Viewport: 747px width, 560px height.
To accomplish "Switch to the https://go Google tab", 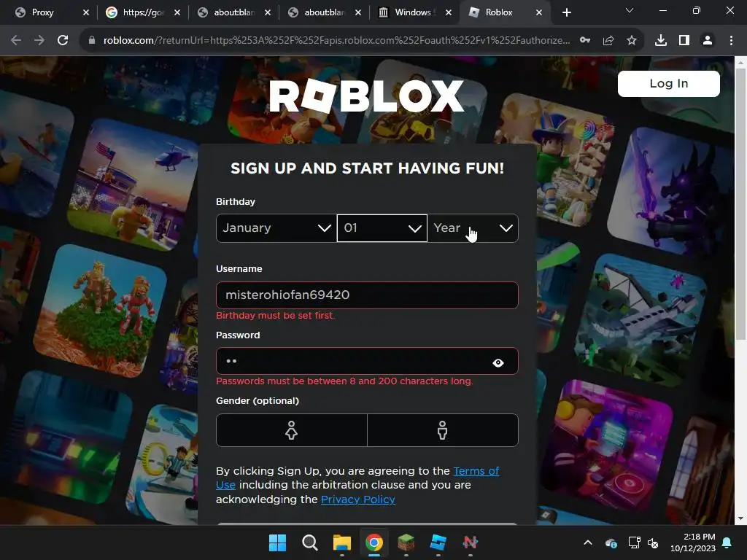I will pos(143,12).
